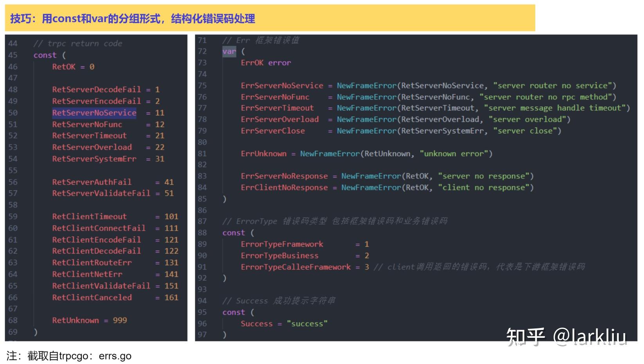The height and width of the screenshot is (364, 644).
Task: Click RetServerOverload on line 53
Action: point(92,147)
